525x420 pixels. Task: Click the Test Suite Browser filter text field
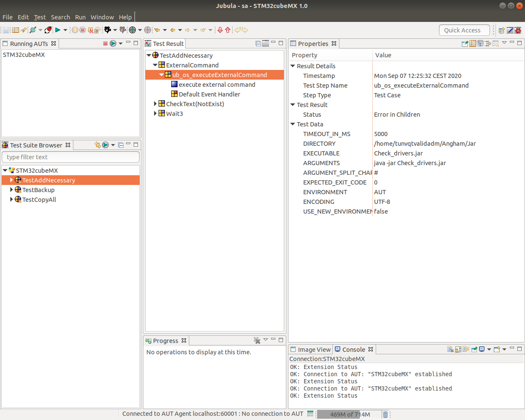tap(71, 157)
